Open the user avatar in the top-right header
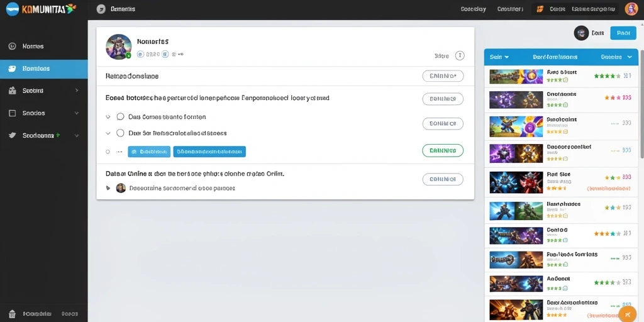 [631, 9]
